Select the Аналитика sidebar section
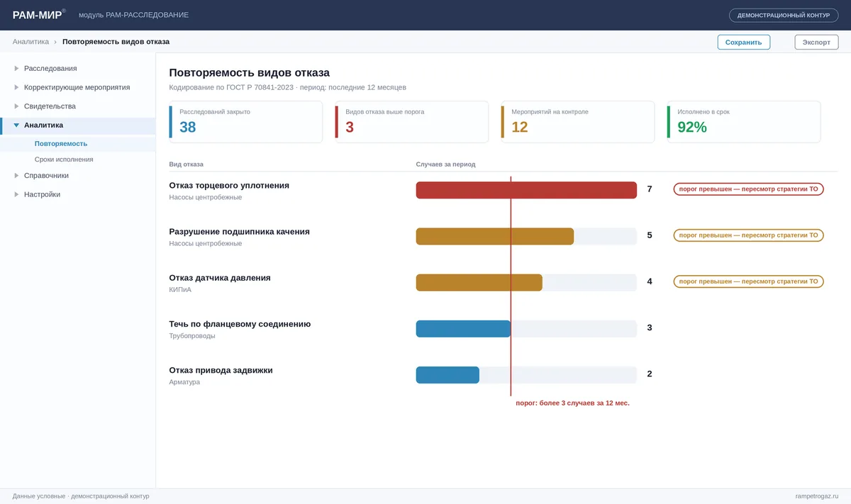Image resolution: width=851 pixels, height=504 pixels. click(78, 125)
